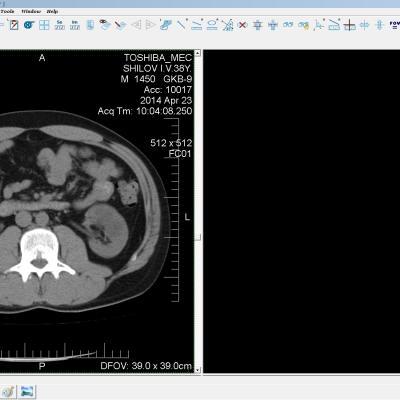400x400 pixels.
Task: Click the grid layout icon in toolbar
Action: pos(44,25)
